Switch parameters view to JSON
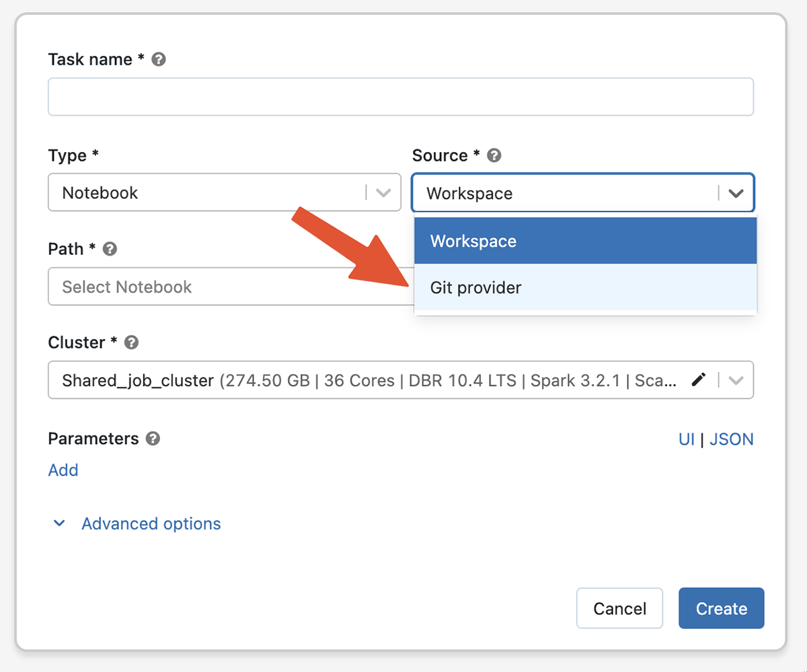The image size is (807, 672). tap(731, 439)
